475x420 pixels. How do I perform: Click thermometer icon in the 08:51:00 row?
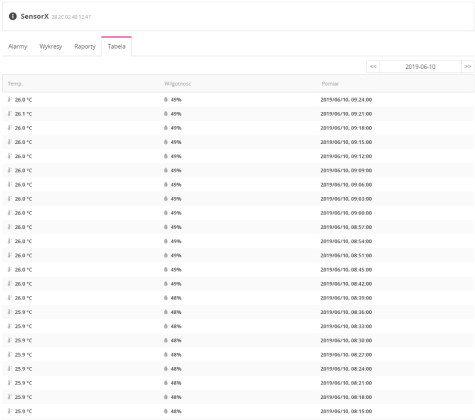(x=10, y=255)
